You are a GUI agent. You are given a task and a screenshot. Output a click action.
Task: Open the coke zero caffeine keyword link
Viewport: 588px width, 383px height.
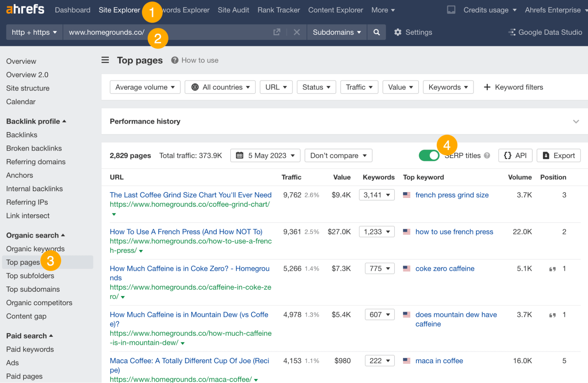point(444,268)
